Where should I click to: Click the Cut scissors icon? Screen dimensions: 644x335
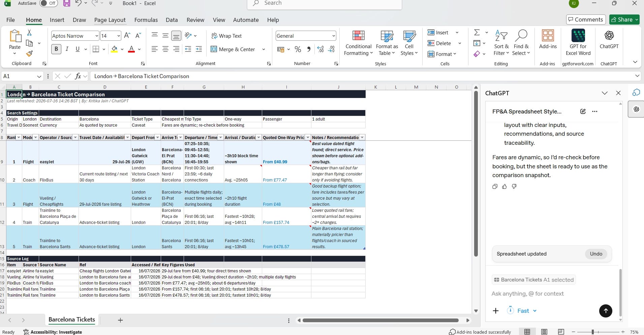[29, 33]
